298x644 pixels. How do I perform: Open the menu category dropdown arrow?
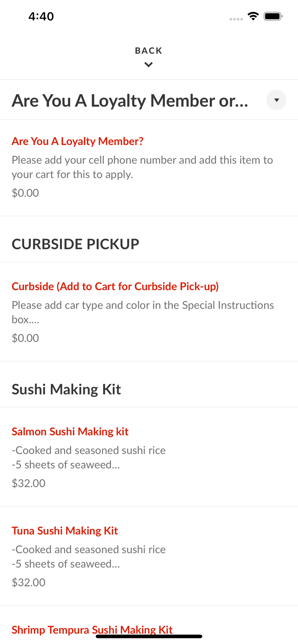coord(276,100)
